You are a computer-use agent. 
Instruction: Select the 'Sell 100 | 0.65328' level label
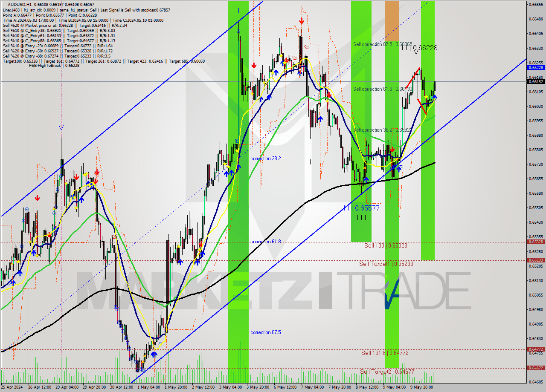[x=386, y=246]
